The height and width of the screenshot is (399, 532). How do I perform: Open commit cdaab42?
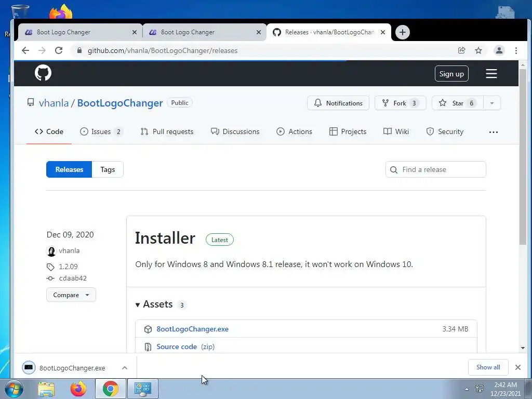73,278
